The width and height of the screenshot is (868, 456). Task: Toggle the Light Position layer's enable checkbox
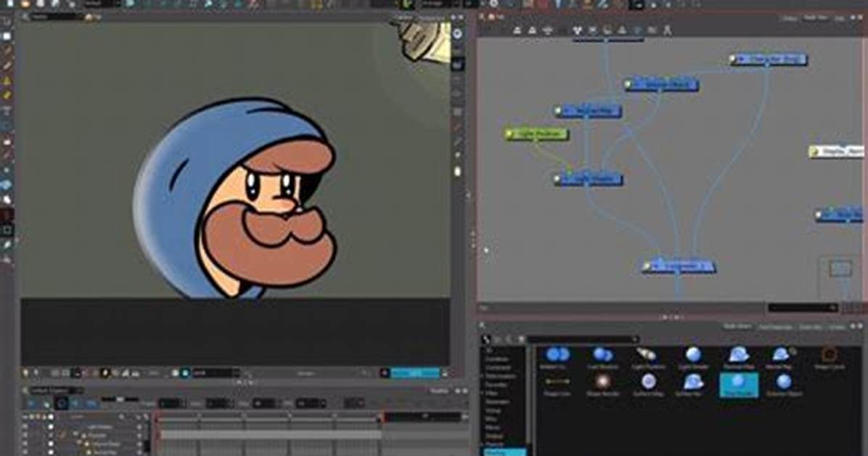25,427
